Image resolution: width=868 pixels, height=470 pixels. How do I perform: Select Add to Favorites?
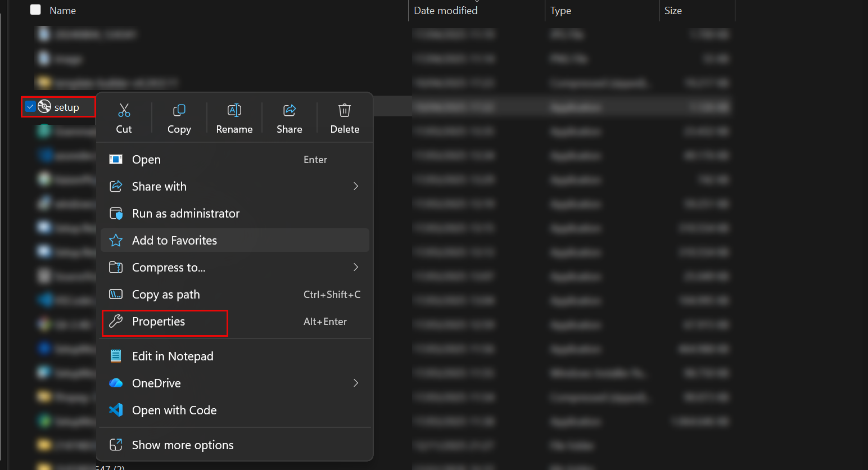[174, 241]
